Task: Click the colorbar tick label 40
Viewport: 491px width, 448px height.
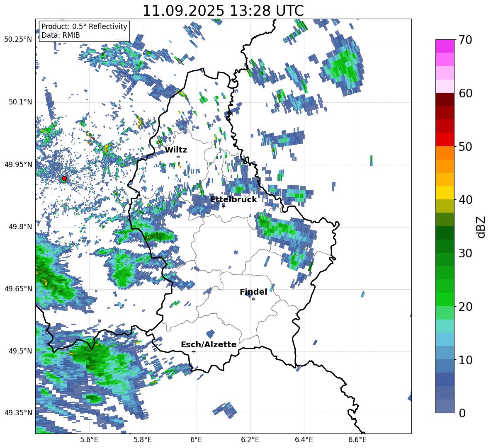Action: tap(465, 200)
